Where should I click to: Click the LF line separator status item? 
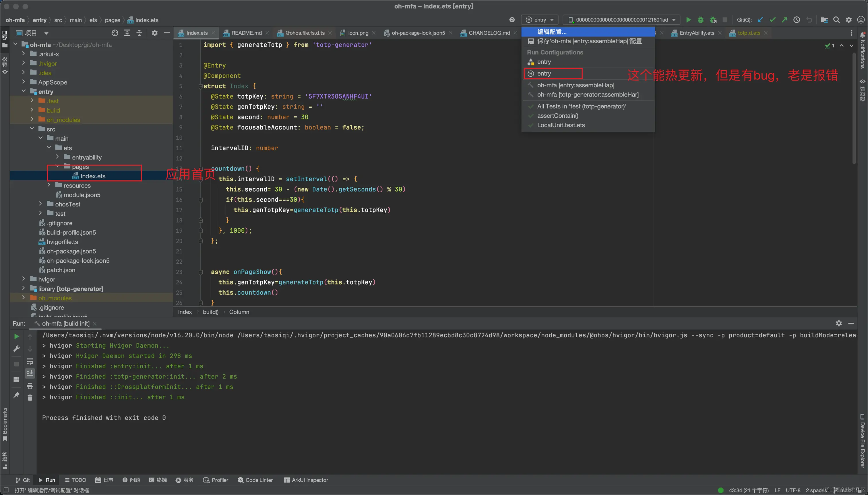click(777, 490)
